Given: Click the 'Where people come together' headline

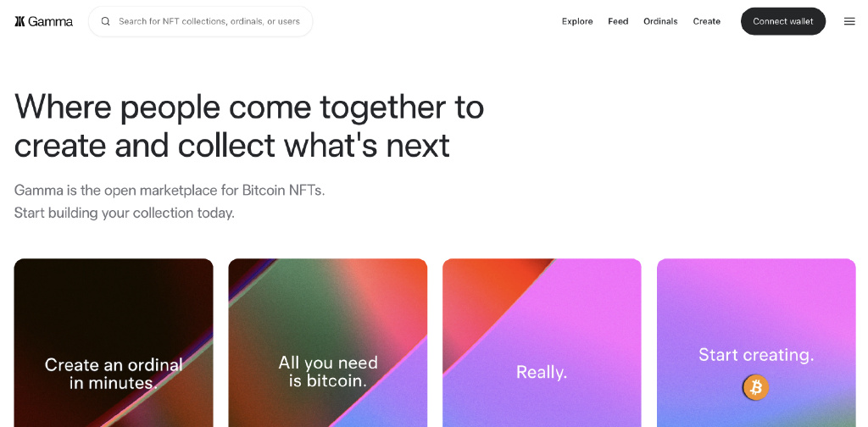Looking at the screenshot, I should [x=249, y=108].
